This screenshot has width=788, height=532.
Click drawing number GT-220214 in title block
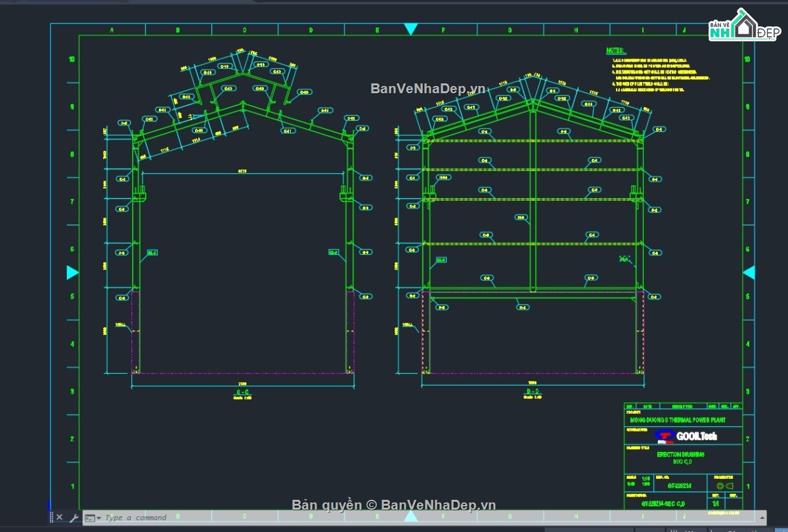click(680, 485)
